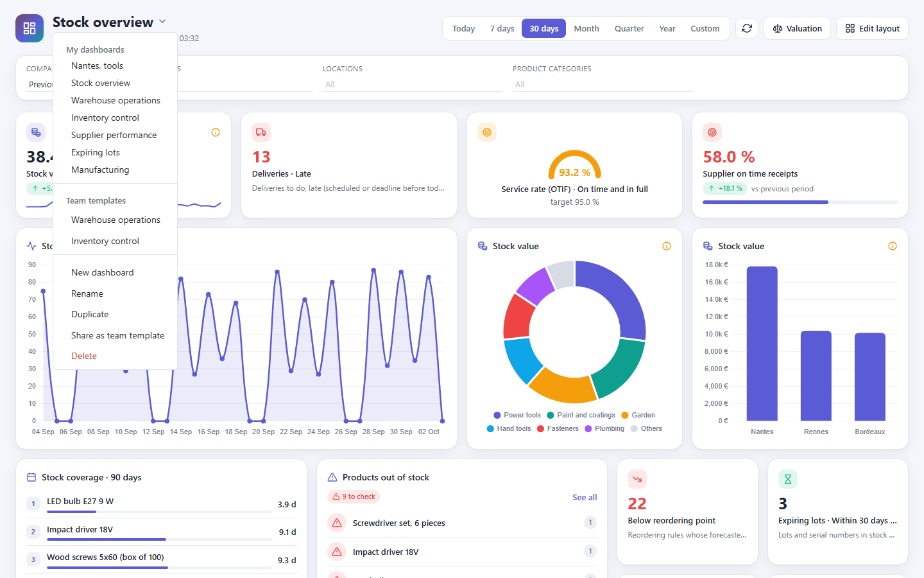Click the Edit layout button
The image size is (924, 578).
[872, 28]
